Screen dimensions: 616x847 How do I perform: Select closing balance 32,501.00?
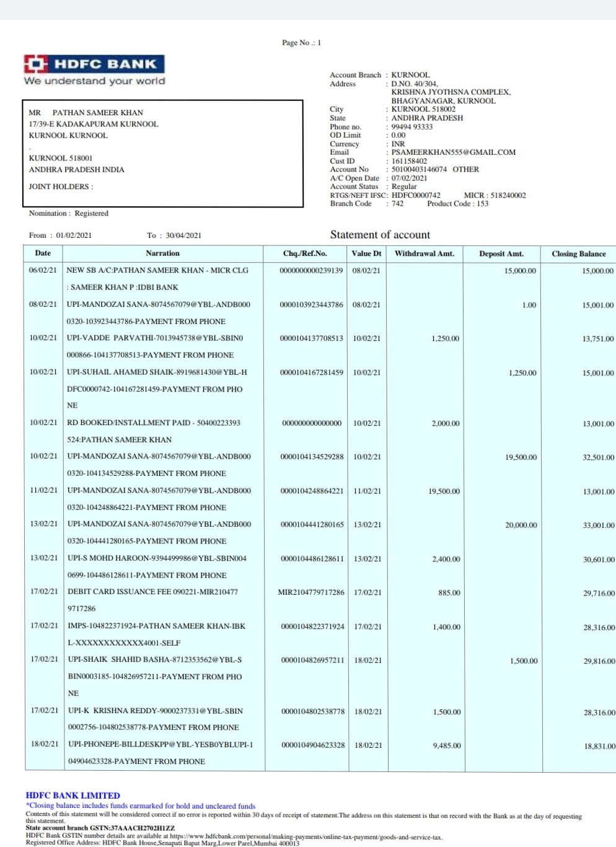click(x=599, y=457)
